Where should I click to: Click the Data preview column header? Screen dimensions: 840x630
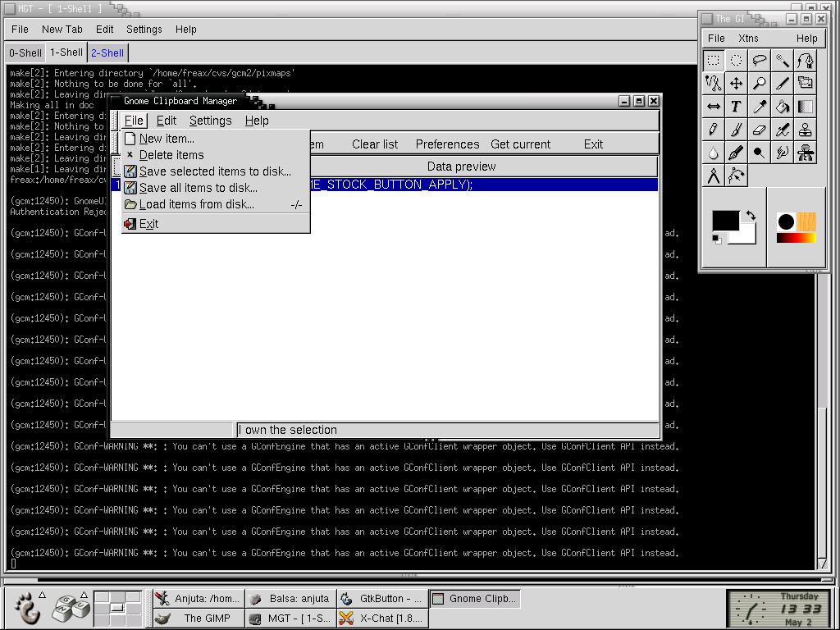461,167
